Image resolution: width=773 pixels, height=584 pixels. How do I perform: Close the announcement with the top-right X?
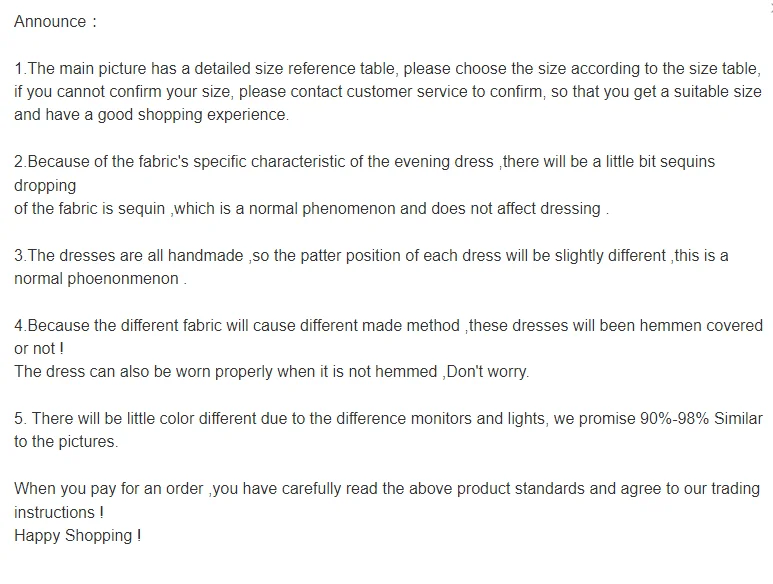coord(771,7)
